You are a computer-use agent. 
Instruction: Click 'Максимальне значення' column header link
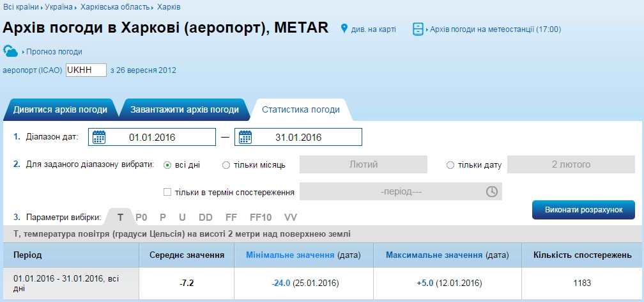pos(434,255)
